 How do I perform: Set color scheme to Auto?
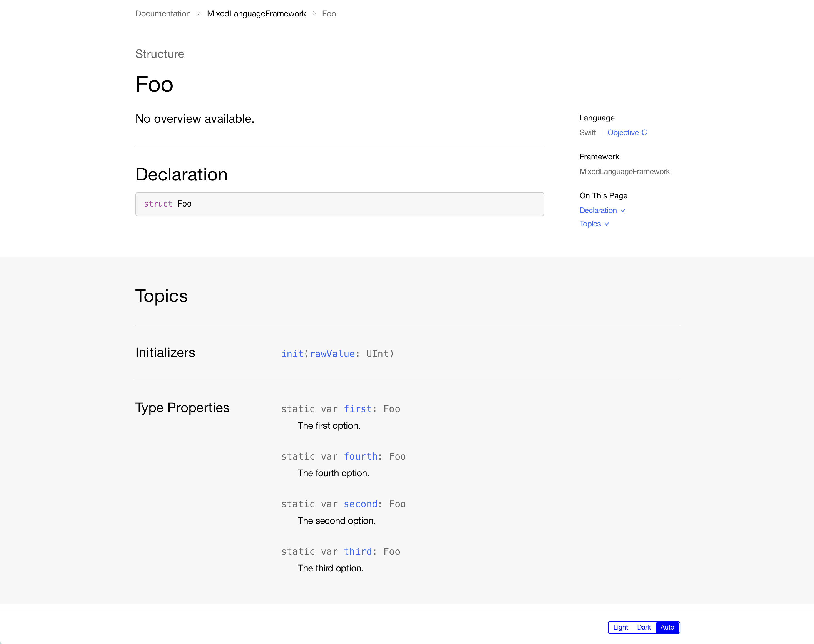point(667,627)
